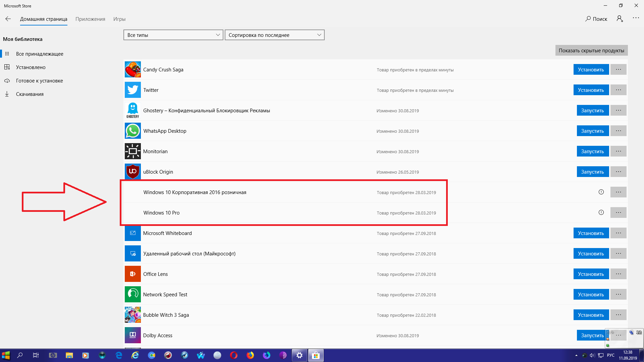644x362 pixels.
Task: Click Показать скрытые продукты button
Action: pos(591,51)
